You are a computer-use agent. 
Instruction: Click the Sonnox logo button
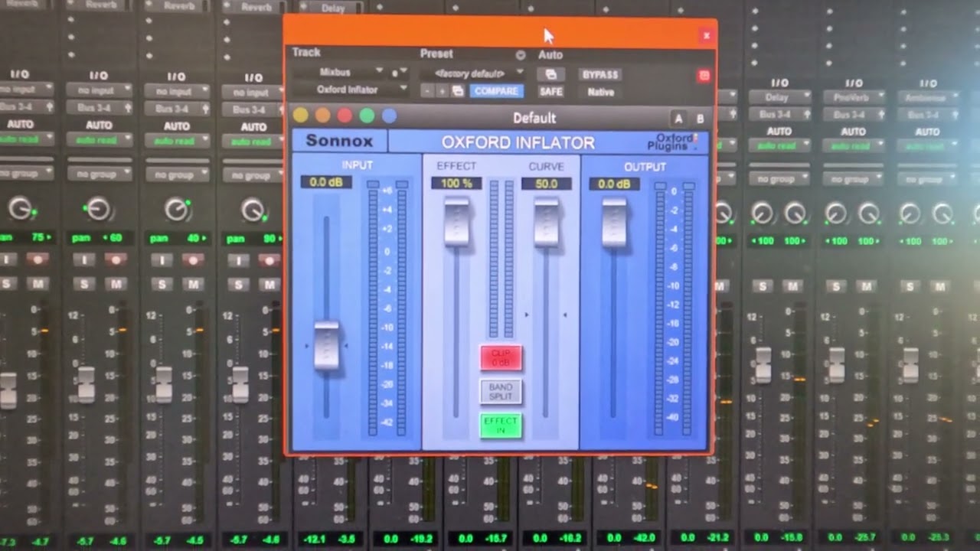[339, 141]
